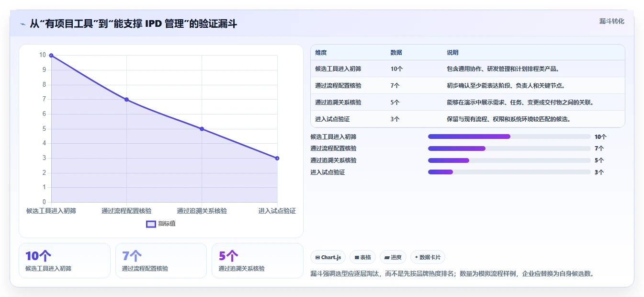Image resolution: width=644 pixels, height=297 pixels.
Task: Click the 10个 cell in the table
Action: 396,69
